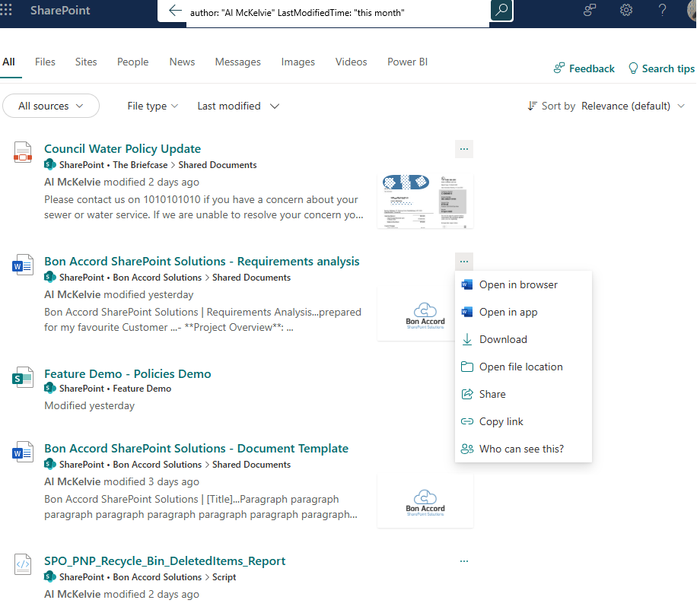Open the Sort by Relevance dropdown

633,106
